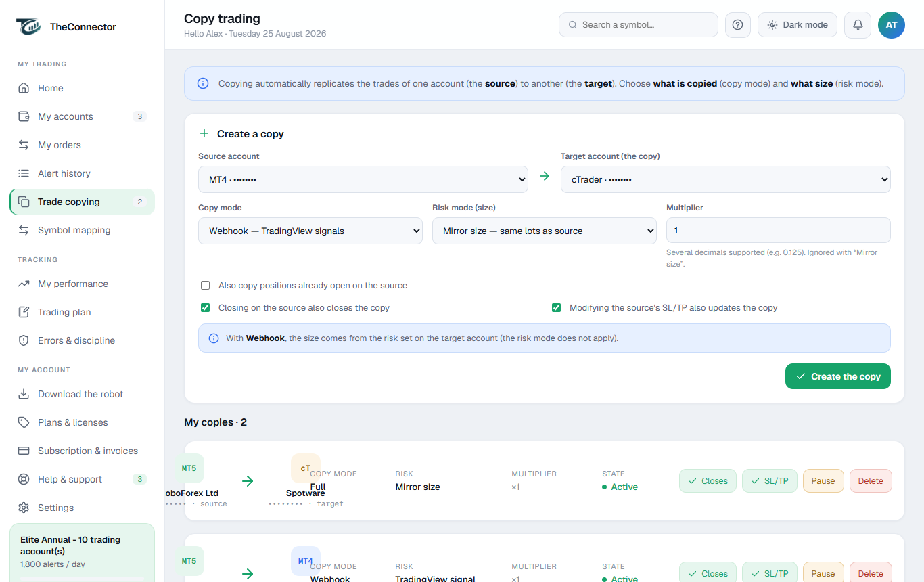Open My accounts in sidebar
This screenshot has height=582, width=924.
[82, 116]
